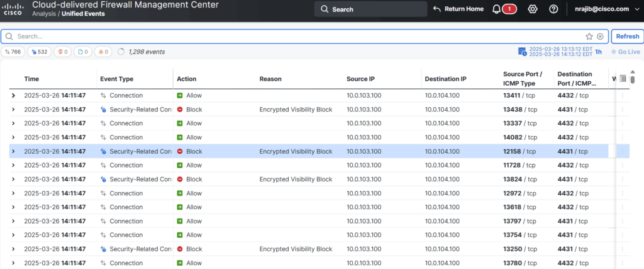Click Return Home
Image resolution: width=644 pixels, height=269 pixels.
coord(458,9)
